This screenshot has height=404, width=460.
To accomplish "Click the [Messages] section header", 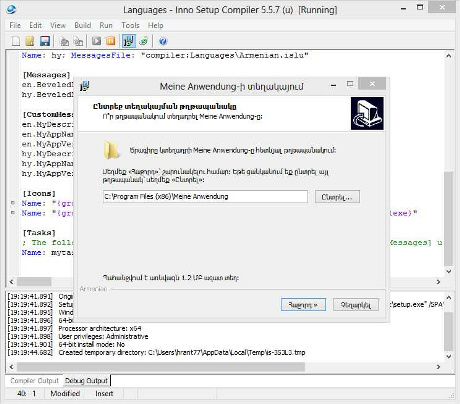I will [x=46, y=75].
